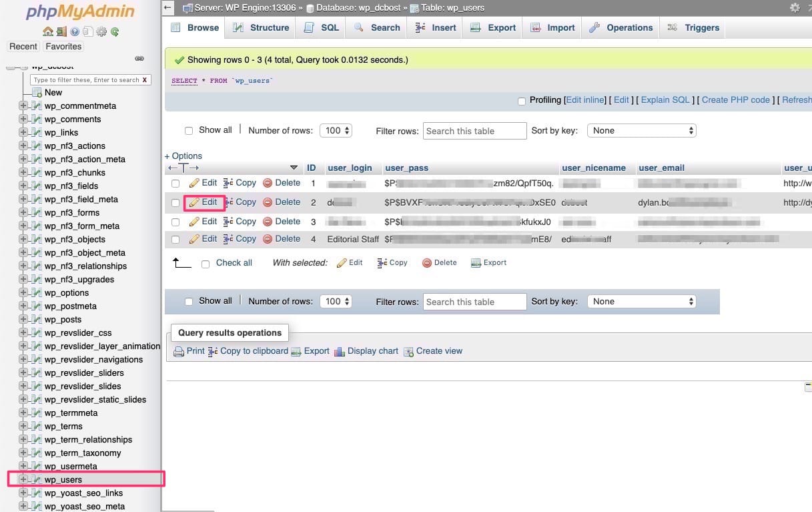The image size is (812, 512).
Task: Click the red Delete icon for row ID 1
Action: point(268,183)
